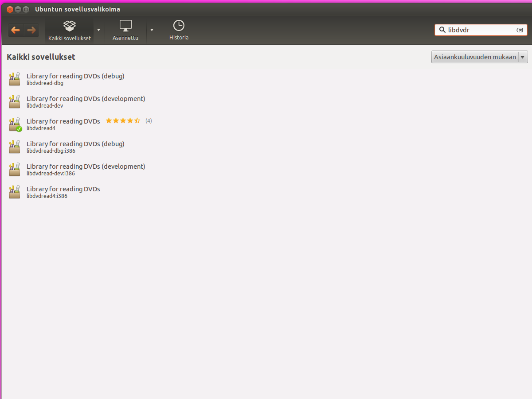Viewport: 532px width, 399px height.
Task: Expand the Asennettu dropdown arrow
Action: [x=152, y=30]
